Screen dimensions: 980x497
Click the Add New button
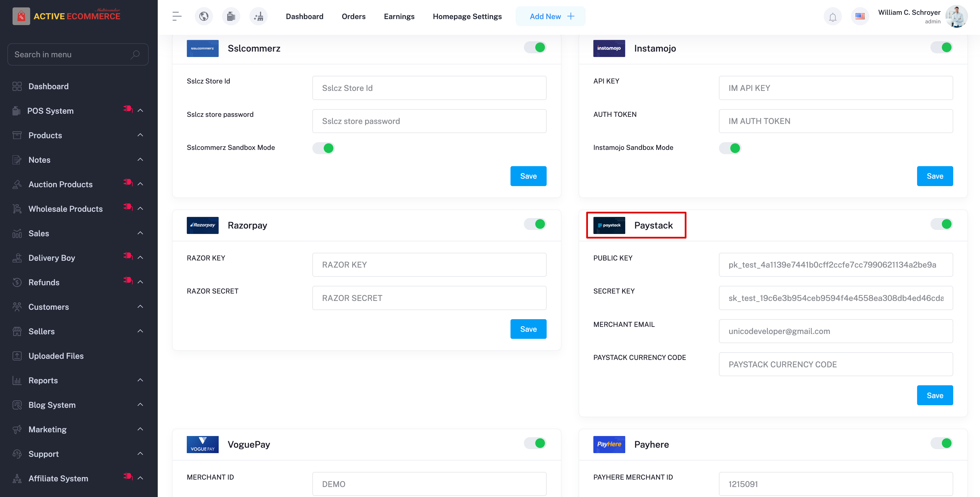tap(550, 16)
